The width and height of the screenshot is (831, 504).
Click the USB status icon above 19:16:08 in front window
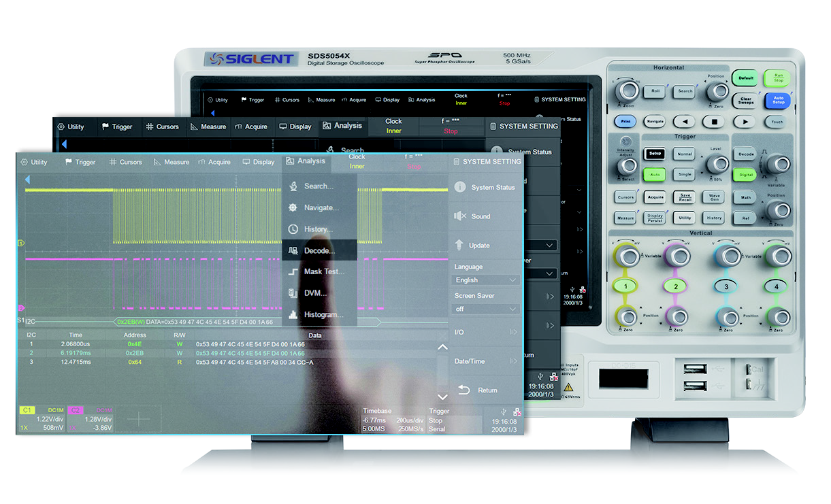click(x=504, y=411)
